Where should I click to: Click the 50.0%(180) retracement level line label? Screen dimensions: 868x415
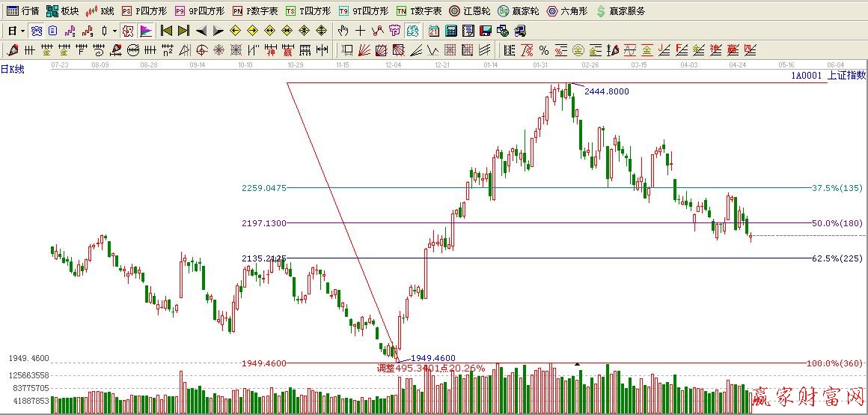tap(837, 223)
